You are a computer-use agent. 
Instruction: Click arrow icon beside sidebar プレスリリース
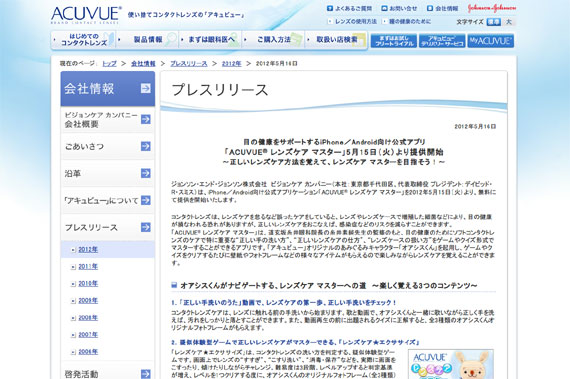[x=146, y=227]
